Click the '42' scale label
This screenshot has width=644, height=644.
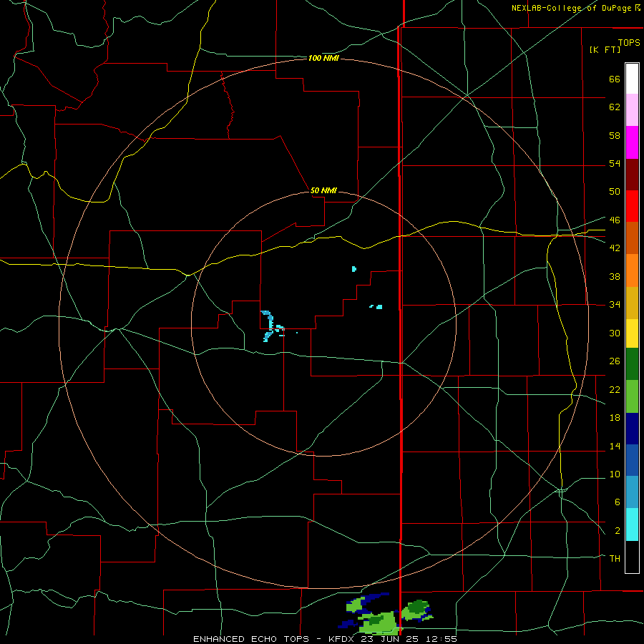(x=615, y=248)
